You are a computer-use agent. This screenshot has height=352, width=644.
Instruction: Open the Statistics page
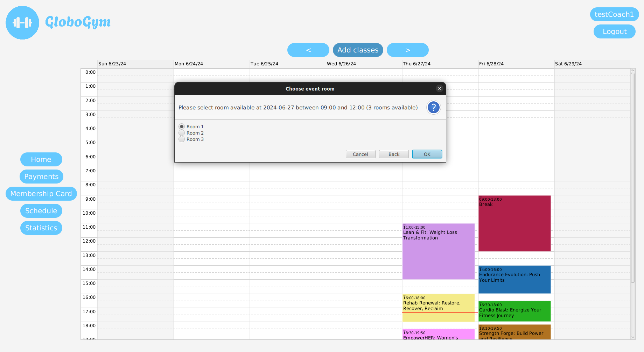pyautogui.click(x=41, y=228)
